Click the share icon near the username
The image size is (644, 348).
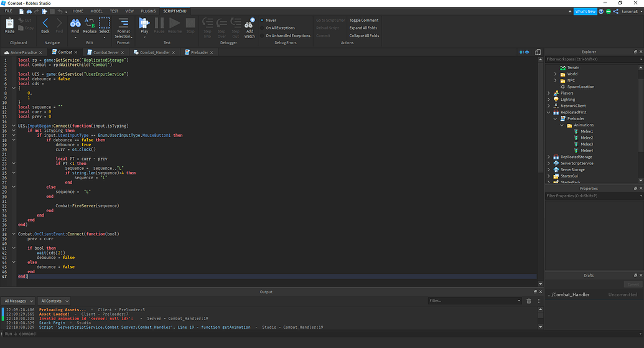coord(615,11)
